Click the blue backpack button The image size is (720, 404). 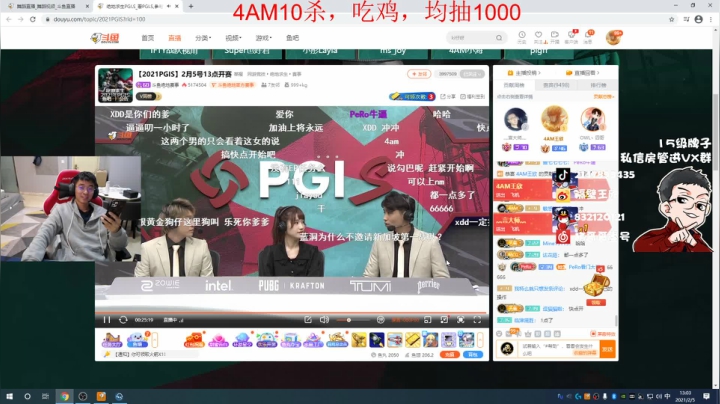point(473,354)
